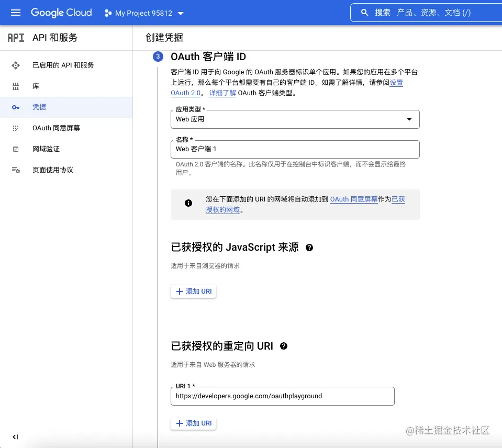502x448 pixels.
Task: Click the Google Cloud logo
Action: pos(61,13)
